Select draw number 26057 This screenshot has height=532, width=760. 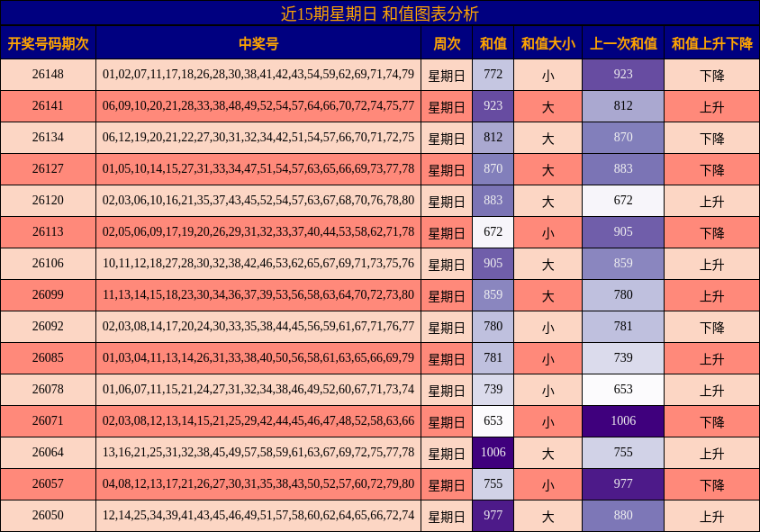[48, 484]
